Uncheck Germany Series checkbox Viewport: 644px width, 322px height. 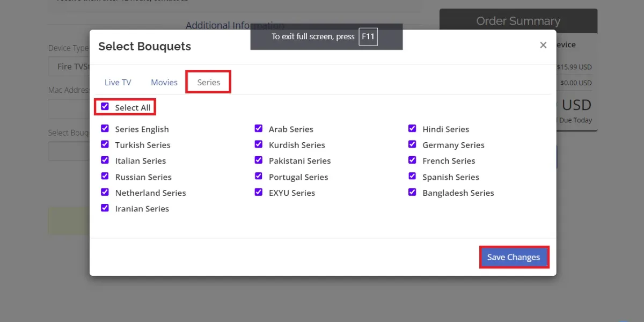coord(412,144)
